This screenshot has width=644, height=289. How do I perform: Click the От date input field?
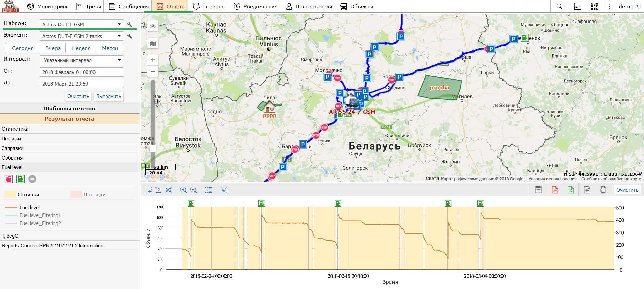[x=81, y=72]
